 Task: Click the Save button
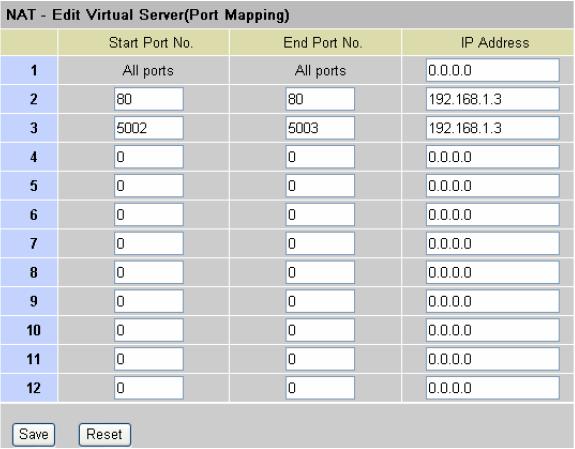tap(33, 435)
